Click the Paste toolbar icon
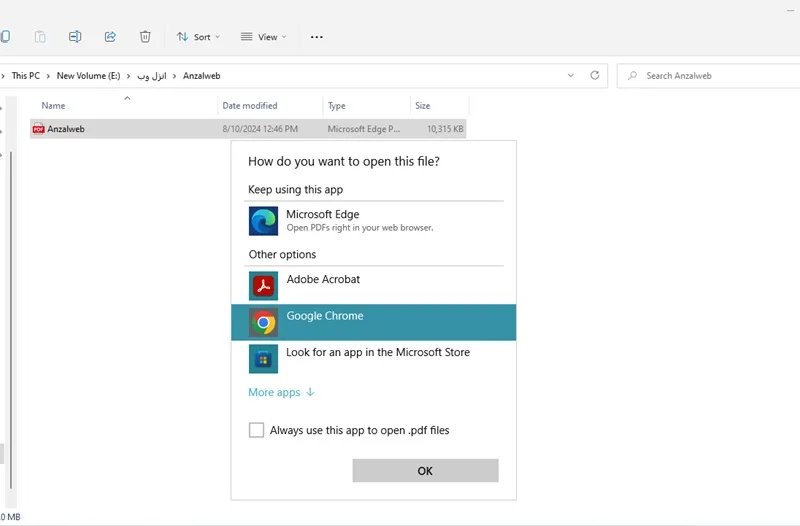Screen dimensions: 800x526 pyautogui.click(x=40, y=37)
